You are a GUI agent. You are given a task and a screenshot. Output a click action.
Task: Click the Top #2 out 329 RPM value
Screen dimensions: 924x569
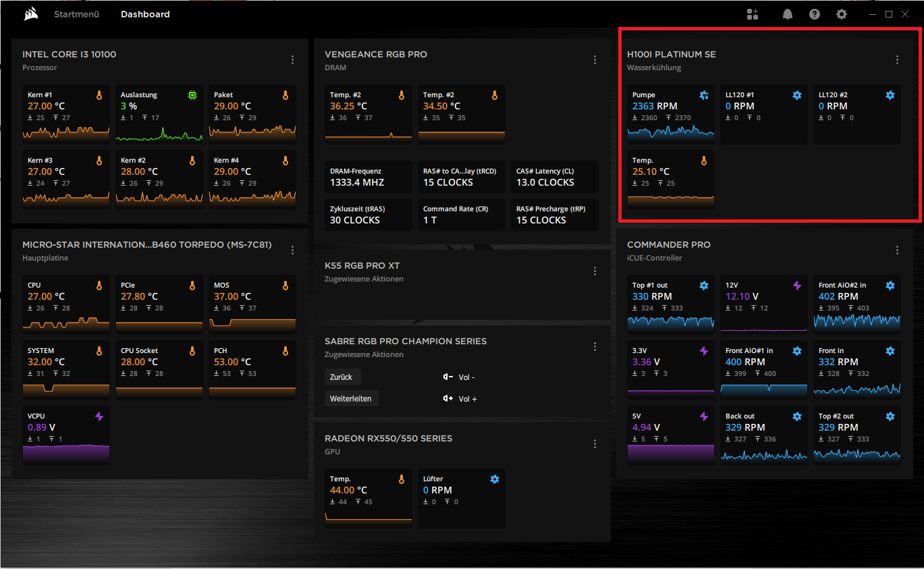(838, 427)
